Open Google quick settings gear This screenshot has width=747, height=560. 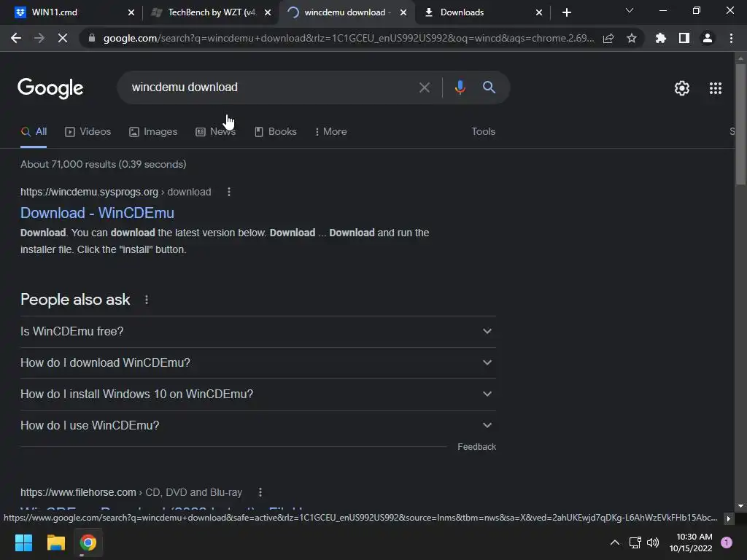(x=682, y=88)
